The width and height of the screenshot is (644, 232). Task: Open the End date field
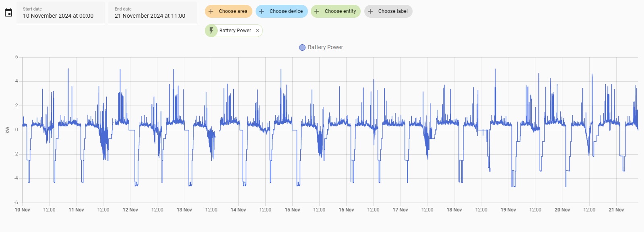click(152, 13)
